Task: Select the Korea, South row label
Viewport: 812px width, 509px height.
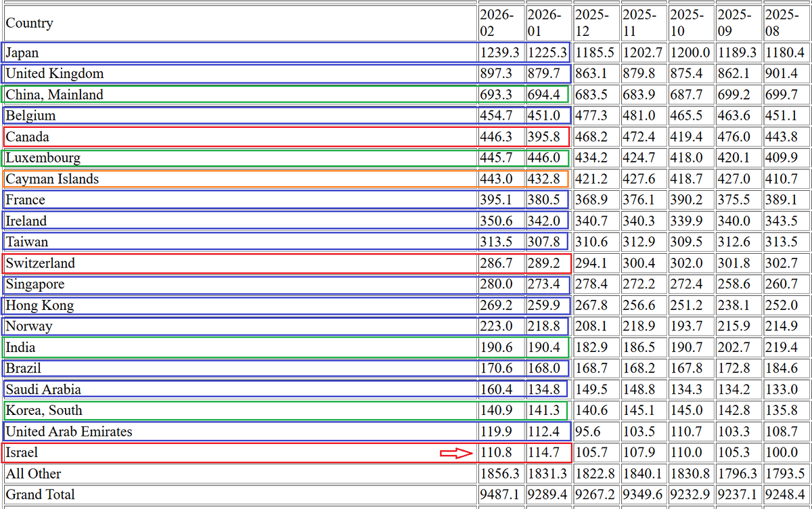Action: click(44, 410)
